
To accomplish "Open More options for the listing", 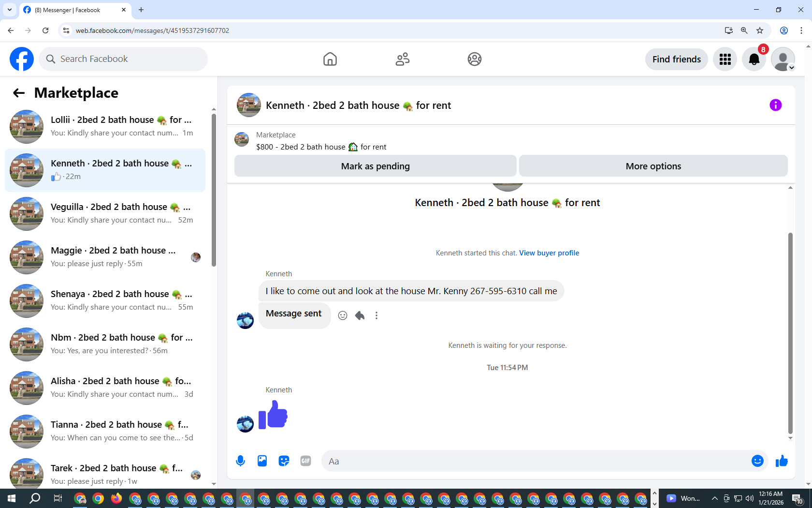I will pos(653,166).
